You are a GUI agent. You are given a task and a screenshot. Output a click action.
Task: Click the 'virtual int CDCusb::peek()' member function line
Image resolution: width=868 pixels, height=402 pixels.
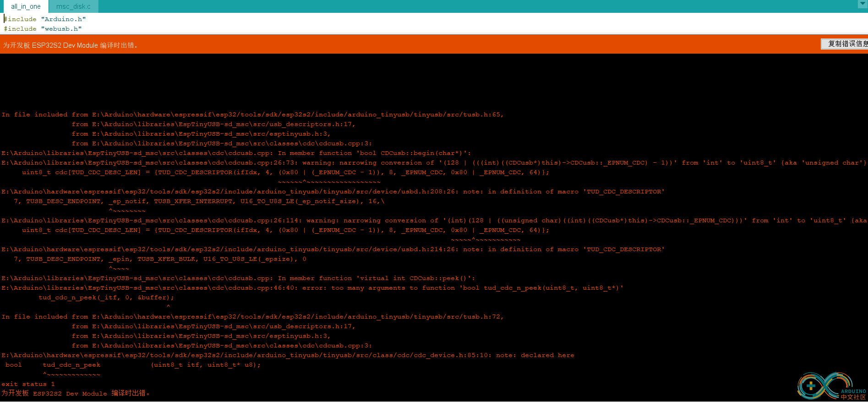point(238,278)
